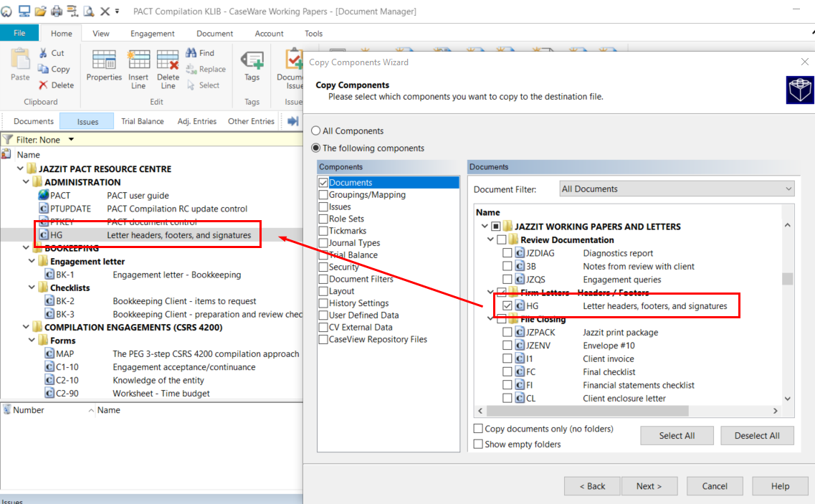
Task: Click the red Delete X icon
Action: point(43,85)
